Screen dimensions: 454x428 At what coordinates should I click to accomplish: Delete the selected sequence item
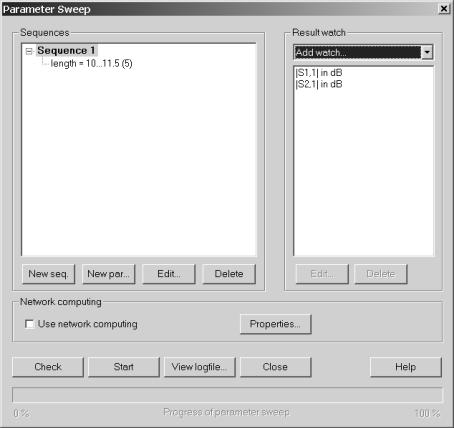[x=229, y=274]
